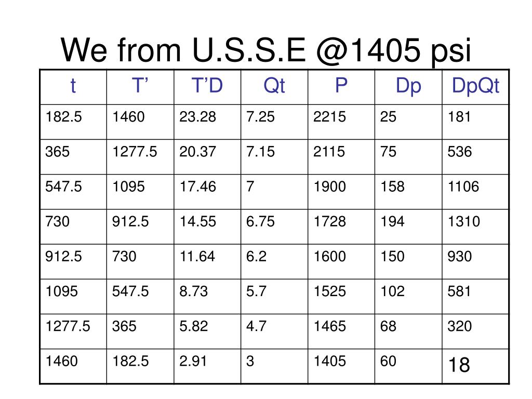The width and height of the screenshot is (532, 399).
Task: Select the cell with value 2215
Action: [x=341, y=122]
